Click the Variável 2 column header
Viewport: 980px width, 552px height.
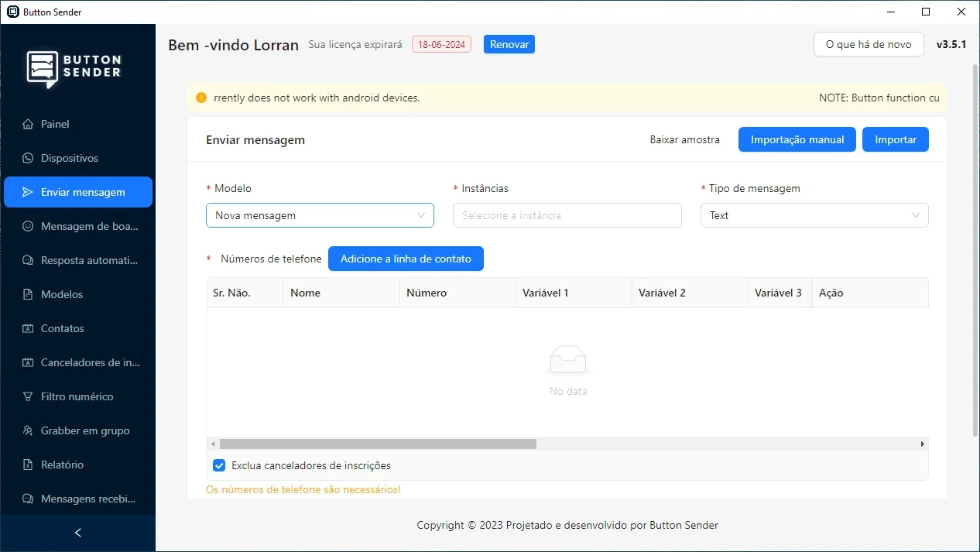(690, 293)
